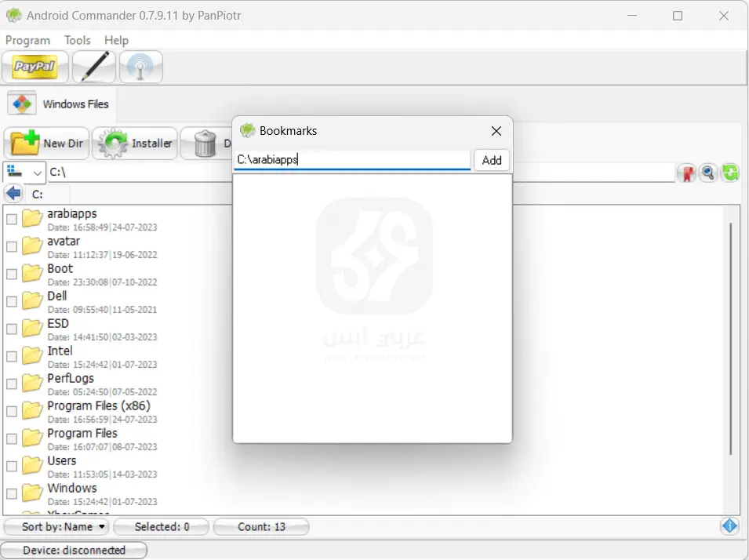Click the blue diamond panel toggle
The height and width of the screenshot is (560, 749).
(x=730, y=525)
